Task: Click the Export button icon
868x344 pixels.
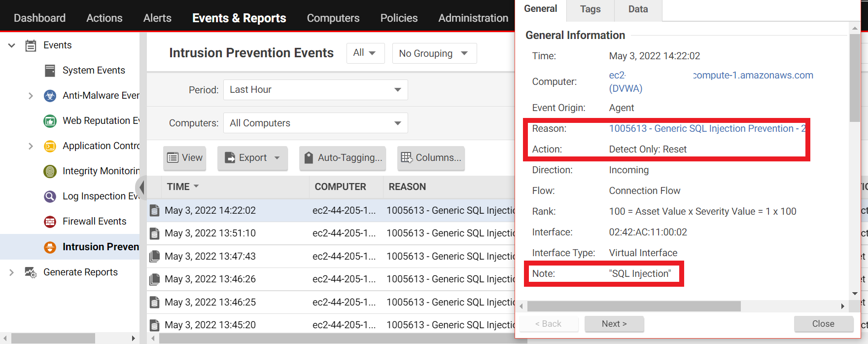Action: (x=230, y=157)
